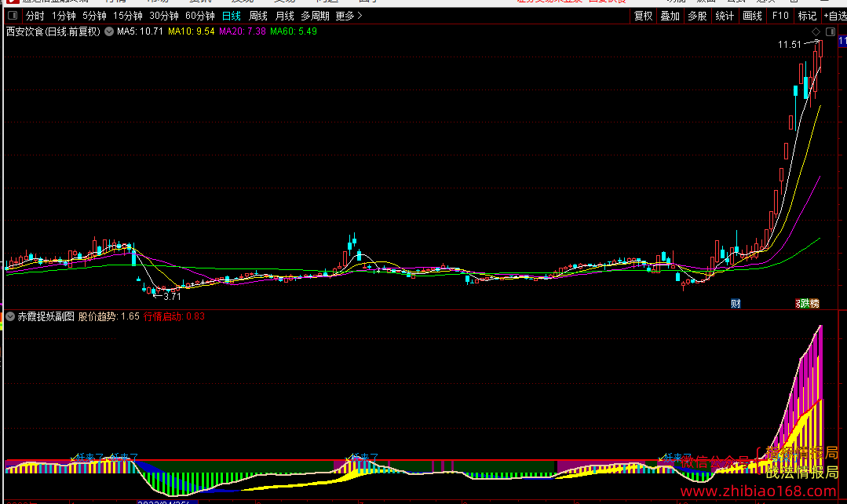Click the diamond icon above the chart

pyautogui.click(x=816, y=32)
